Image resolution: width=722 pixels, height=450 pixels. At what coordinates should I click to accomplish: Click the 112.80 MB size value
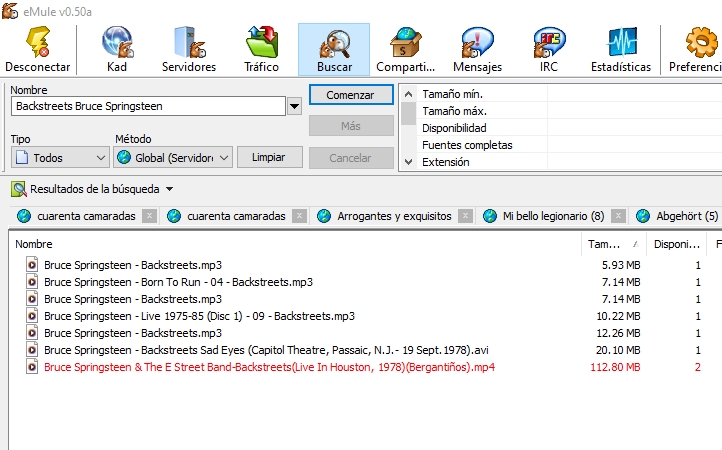click(615, 367)
